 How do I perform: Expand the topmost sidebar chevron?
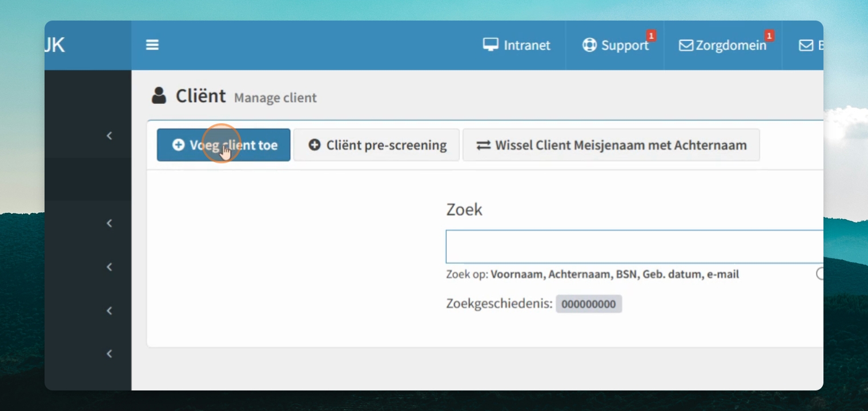(109, 135)
